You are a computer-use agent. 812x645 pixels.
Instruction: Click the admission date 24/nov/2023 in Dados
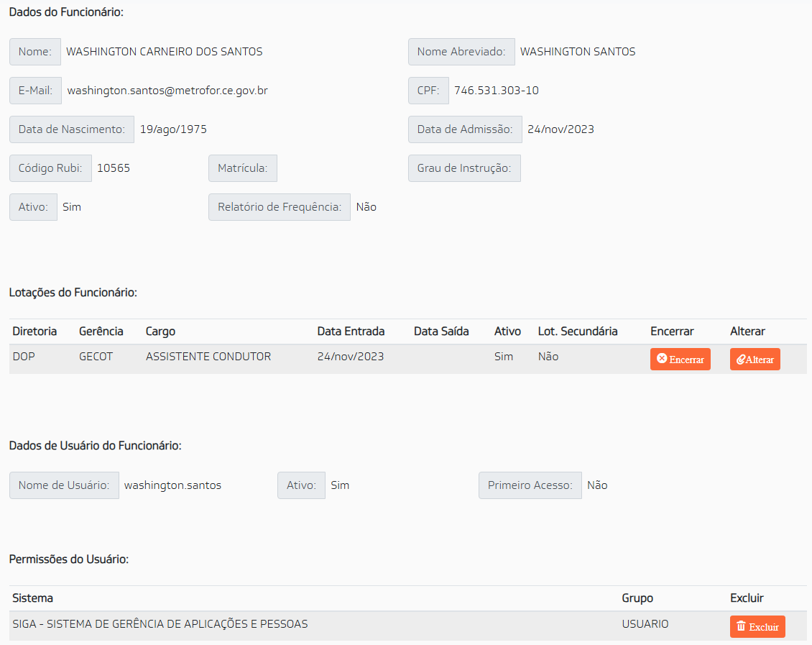click(560, 129)
